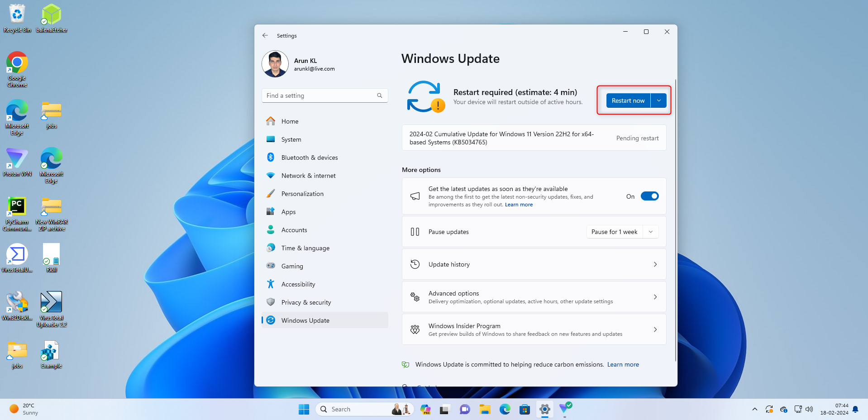Click the taskbar clock showing 07:44
The height and width of the screenshot is (420, 868).
point(834,409)
